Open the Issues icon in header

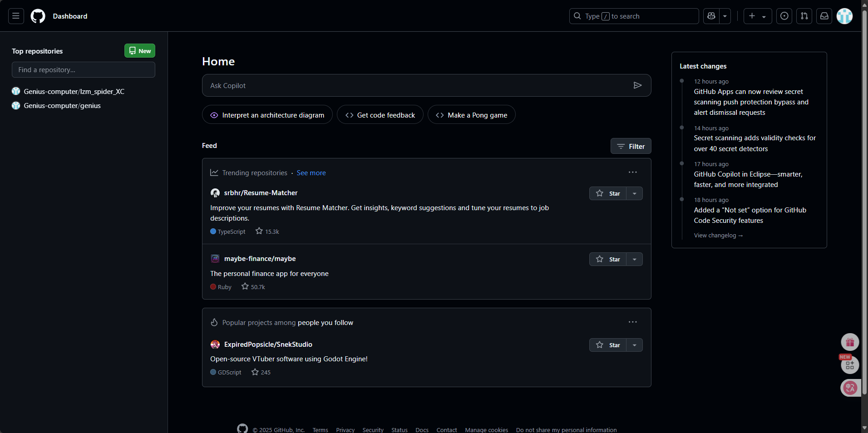[x=784, y=16]
